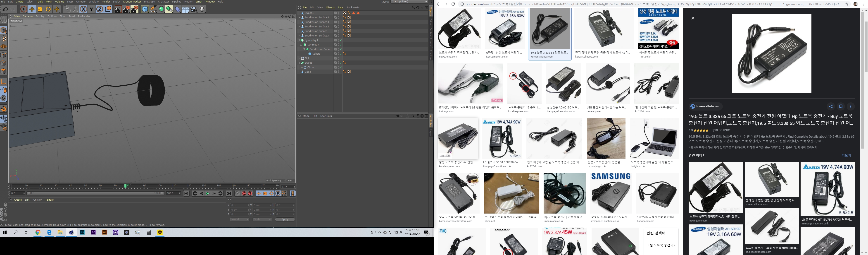Click the Floor environment grid icon
The height and width of the screenshot is (255, 868).
pos(186,9)
